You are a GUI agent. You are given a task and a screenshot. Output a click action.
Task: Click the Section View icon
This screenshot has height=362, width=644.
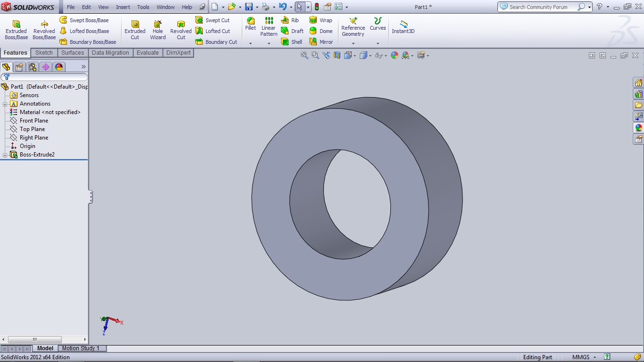(337, 55)
